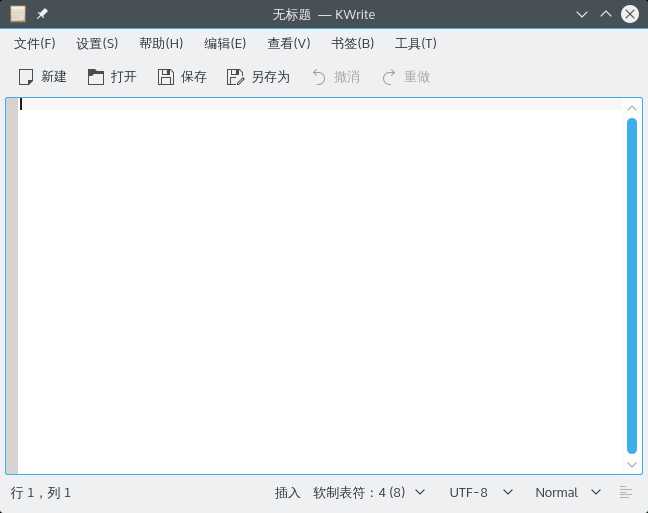Open the 查看(V) menu

289,43
